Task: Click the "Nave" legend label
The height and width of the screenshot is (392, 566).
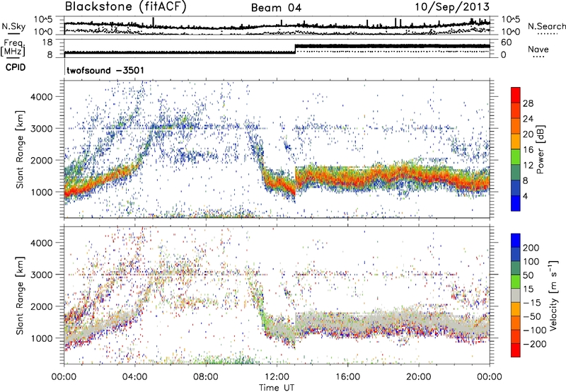Action: coord(538,49)
